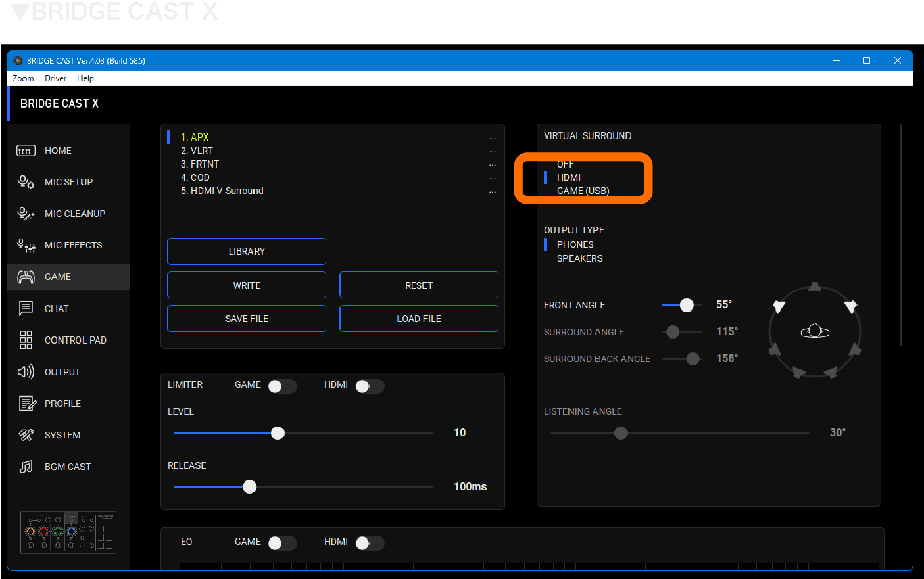This screenshot has height=579, width=924.
Task: Click the MIC SETUP microphone gear icon
Action: click(x=26, y=182)
